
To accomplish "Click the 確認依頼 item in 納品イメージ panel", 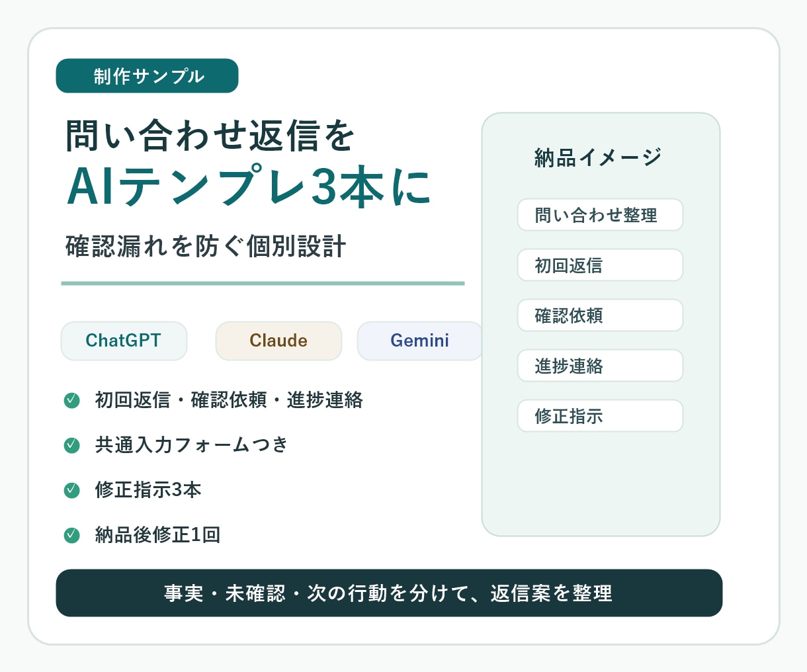I will 600,315.
